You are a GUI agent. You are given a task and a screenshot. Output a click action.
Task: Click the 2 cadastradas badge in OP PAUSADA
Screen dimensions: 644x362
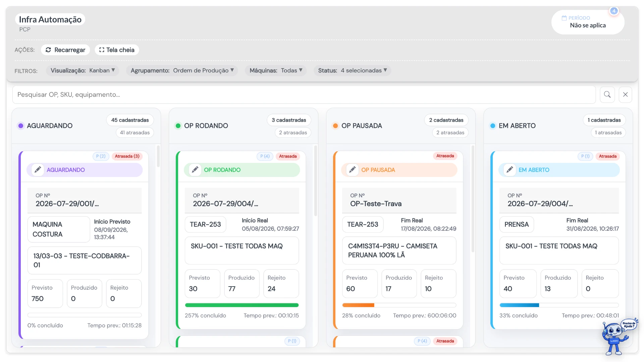pos(446,120)
